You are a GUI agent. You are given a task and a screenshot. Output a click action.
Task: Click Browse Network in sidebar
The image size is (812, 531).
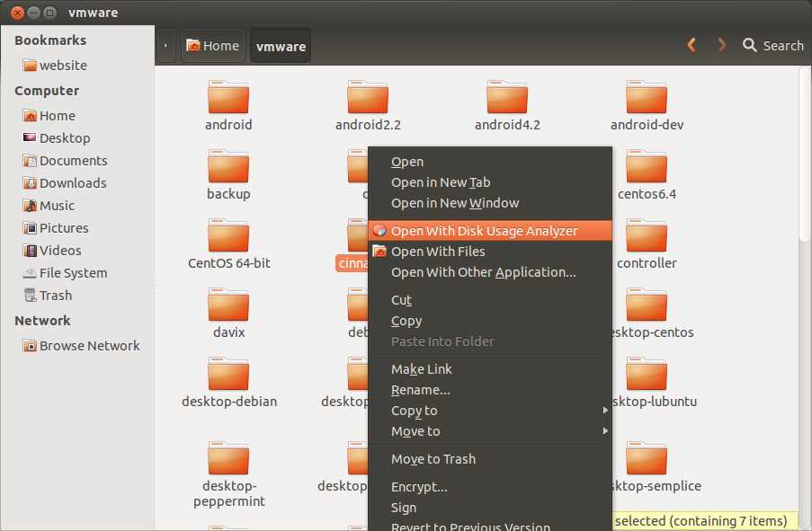[x=81, y=346]
